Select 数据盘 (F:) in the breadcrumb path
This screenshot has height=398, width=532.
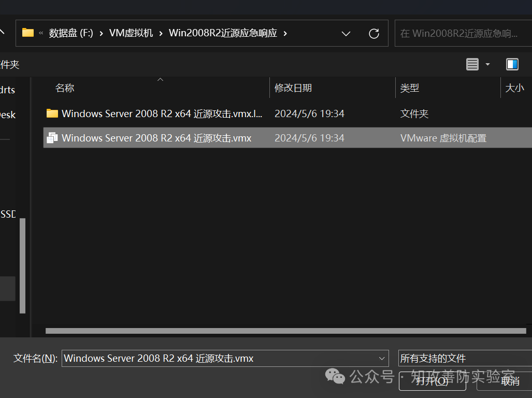pos(71,33)
